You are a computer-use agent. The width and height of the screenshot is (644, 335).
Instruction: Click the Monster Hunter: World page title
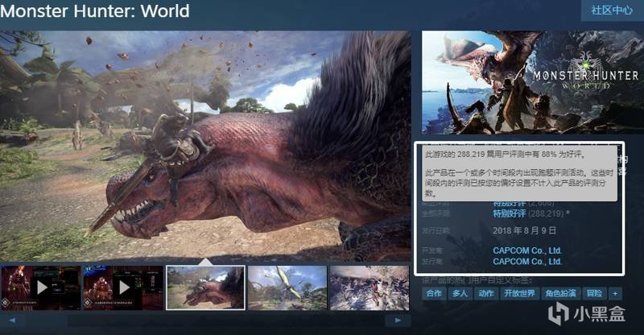pos(95,10)
